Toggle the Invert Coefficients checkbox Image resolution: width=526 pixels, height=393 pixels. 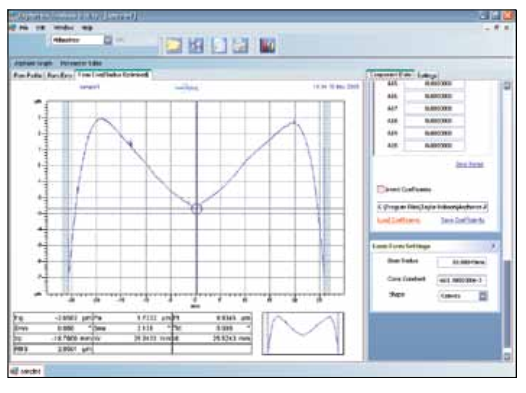coord(381,189)
